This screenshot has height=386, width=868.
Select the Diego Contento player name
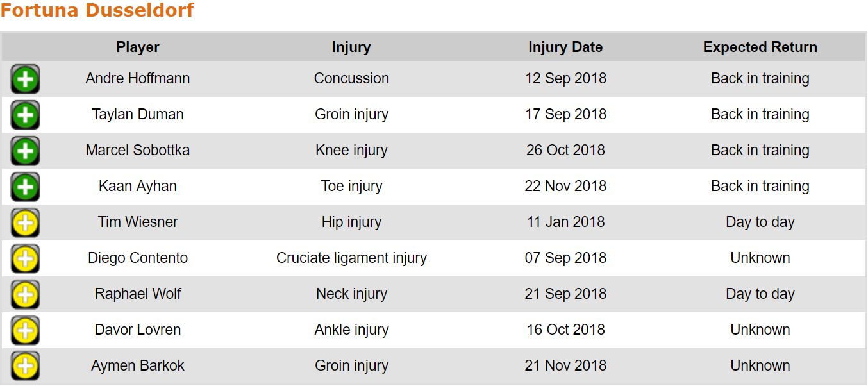point(138,258)
